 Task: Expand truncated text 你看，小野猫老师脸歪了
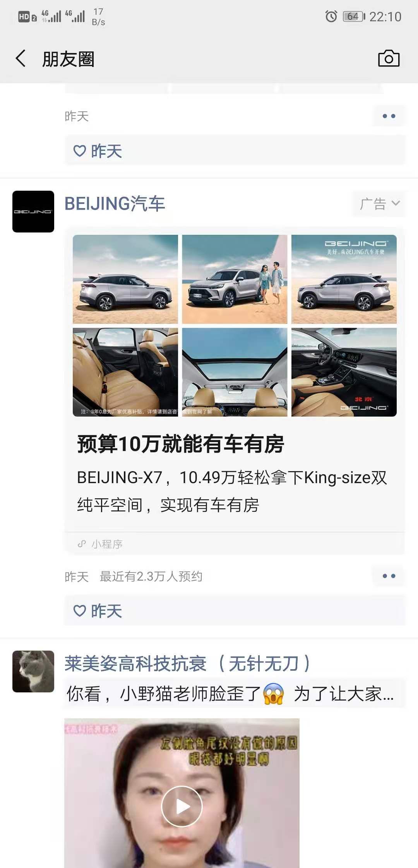230,694
